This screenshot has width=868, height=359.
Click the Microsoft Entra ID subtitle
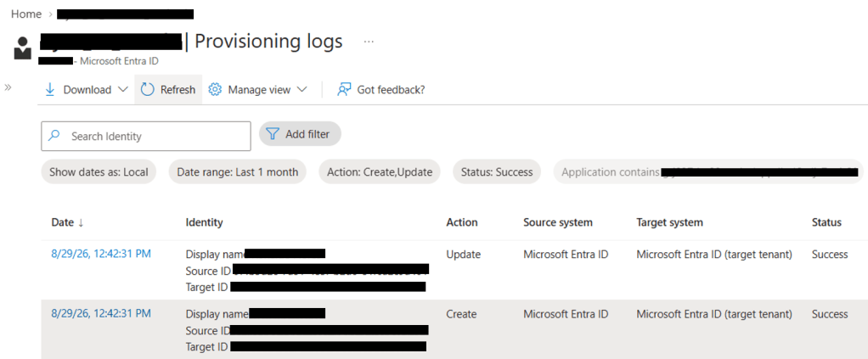point(119,61)
